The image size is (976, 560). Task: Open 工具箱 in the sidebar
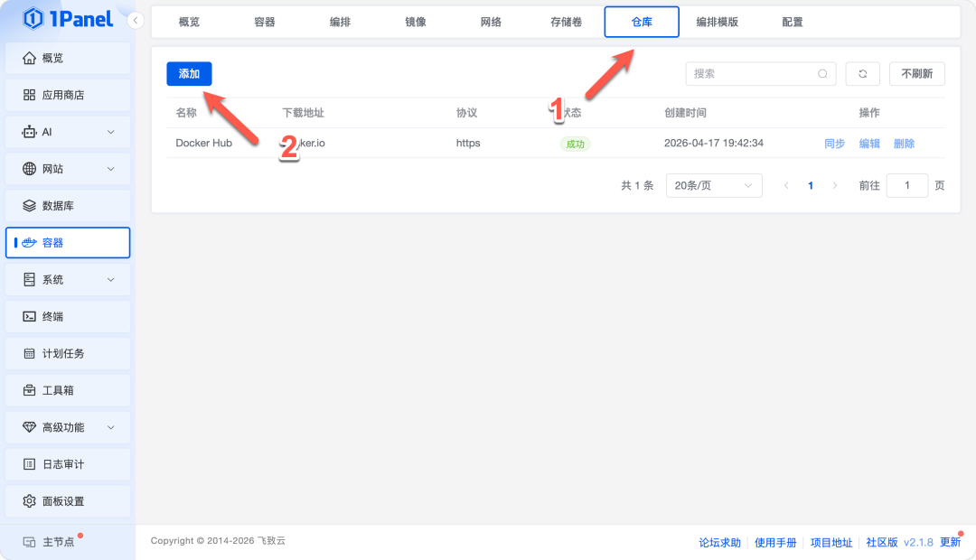[68, 390]
